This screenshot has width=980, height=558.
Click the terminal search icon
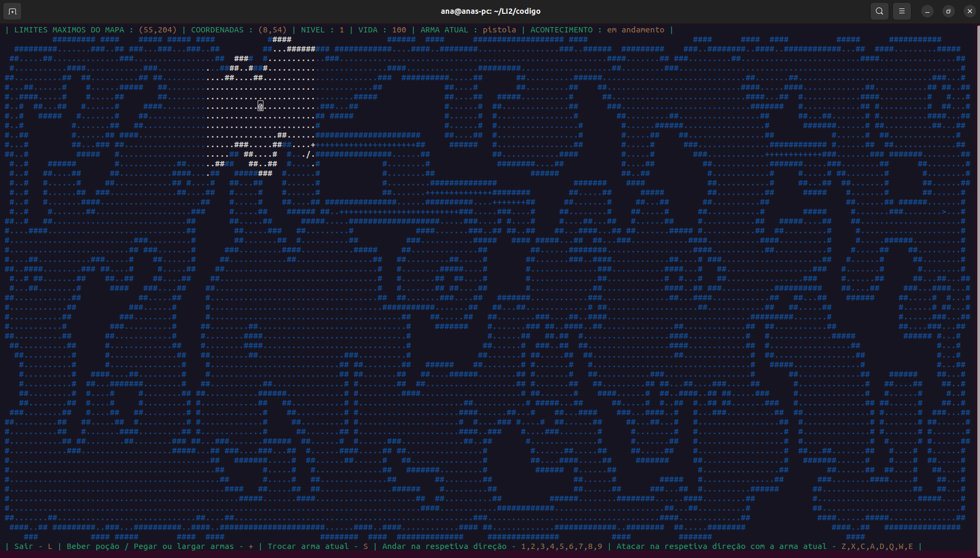coord(880,11)
